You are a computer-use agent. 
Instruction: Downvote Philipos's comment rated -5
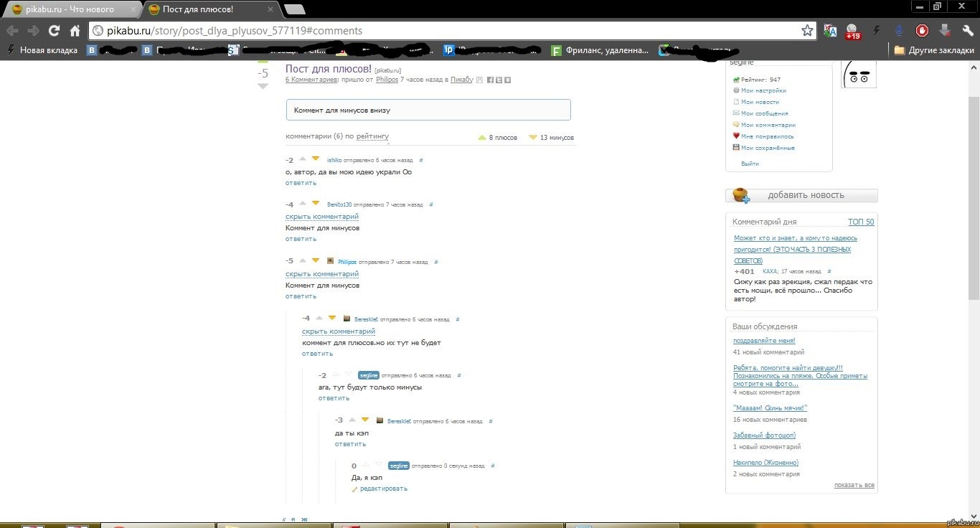tap(315, 260)
